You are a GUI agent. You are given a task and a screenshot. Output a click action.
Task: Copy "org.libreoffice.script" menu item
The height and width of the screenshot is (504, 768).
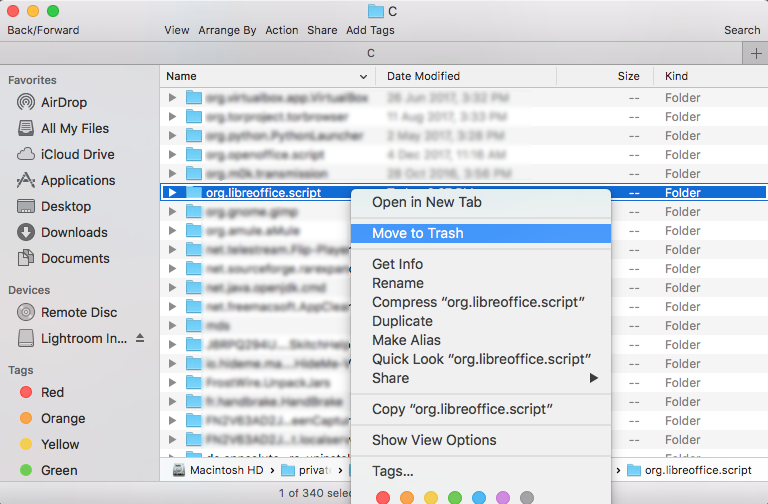(480, 409)
